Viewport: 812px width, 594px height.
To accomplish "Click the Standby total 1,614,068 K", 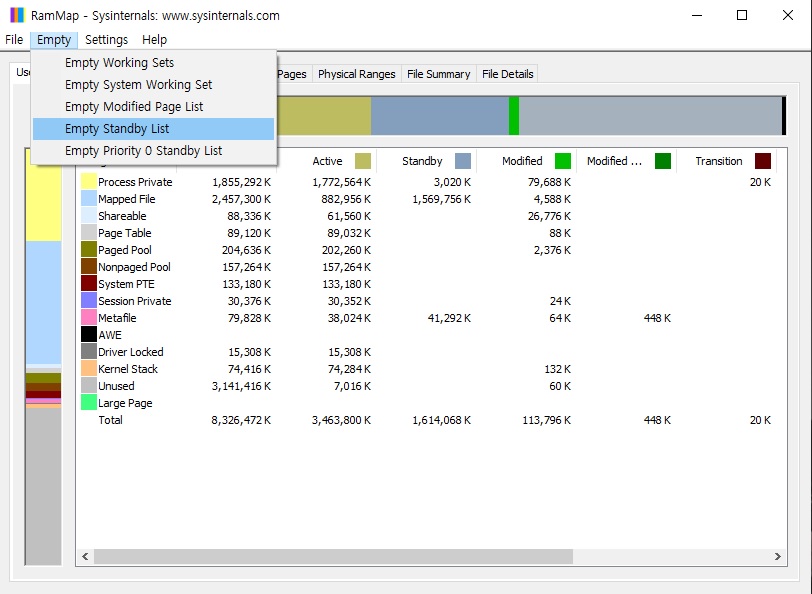I will click(x=442, y=420).
